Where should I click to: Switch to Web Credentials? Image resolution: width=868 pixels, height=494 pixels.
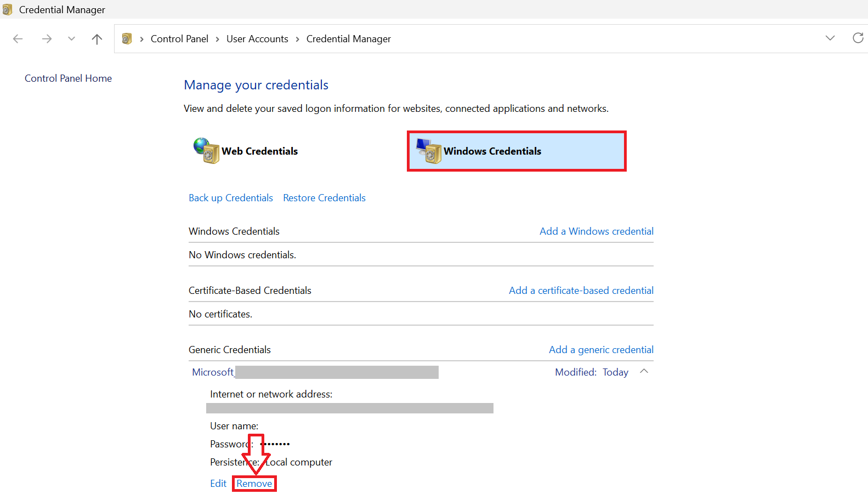point(259,151)
